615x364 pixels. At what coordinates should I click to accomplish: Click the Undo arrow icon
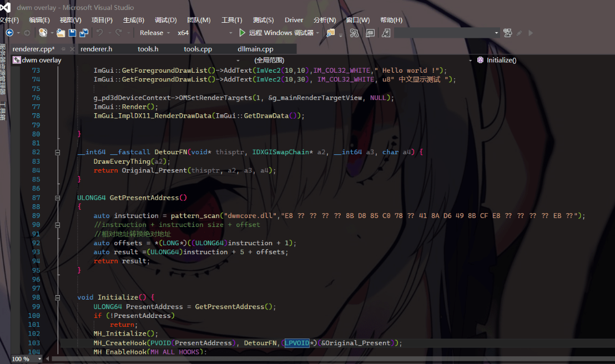click(99, 33)
